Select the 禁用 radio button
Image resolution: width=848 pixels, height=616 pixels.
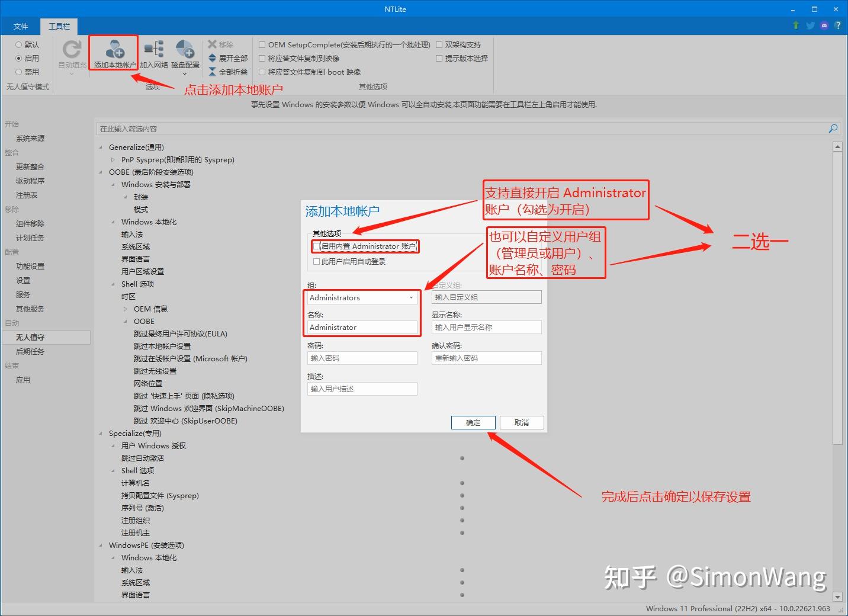coord(19,72)
